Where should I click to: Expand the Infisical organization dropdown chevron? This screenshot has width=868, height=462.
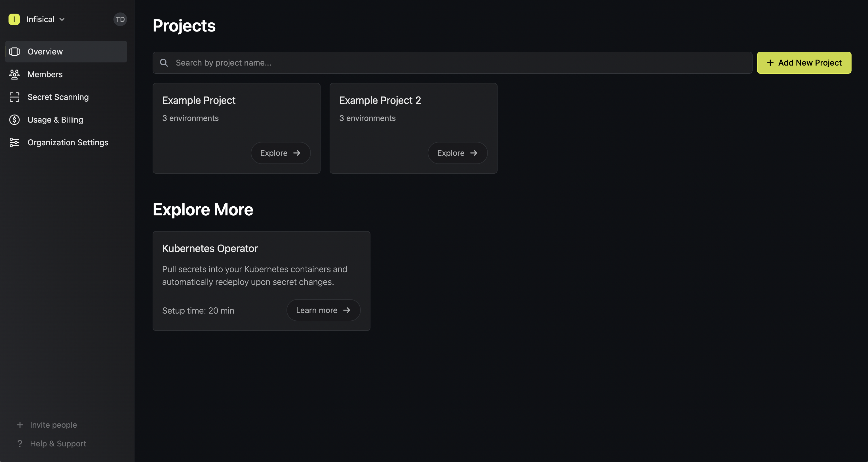pos(62,19)
